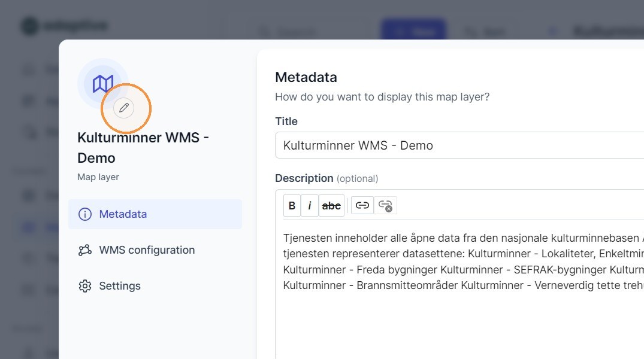This screenshot has height=359, width=644.
Task: Click the "Metadata" panel heading
Action: pos(306,77)
